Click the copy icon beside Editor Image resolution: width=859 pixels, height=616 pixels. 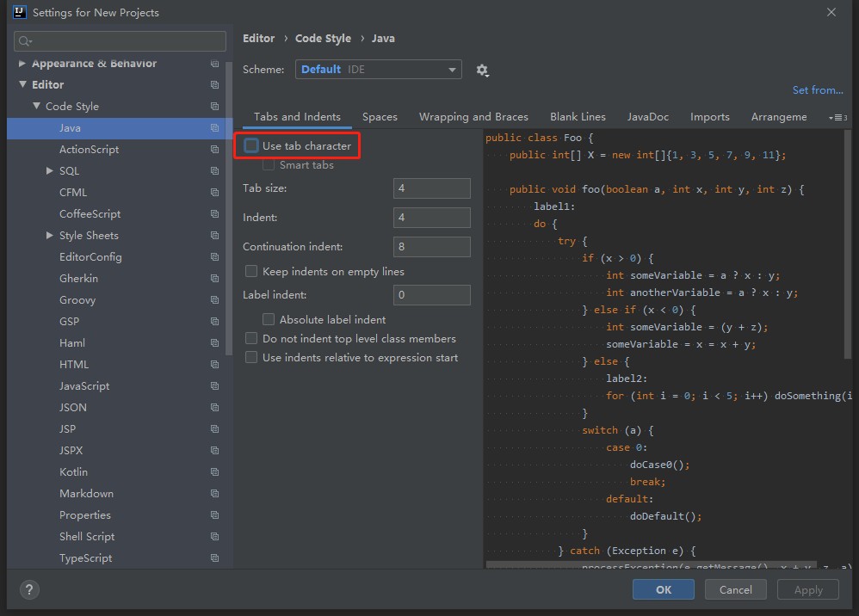click(214, 85)
